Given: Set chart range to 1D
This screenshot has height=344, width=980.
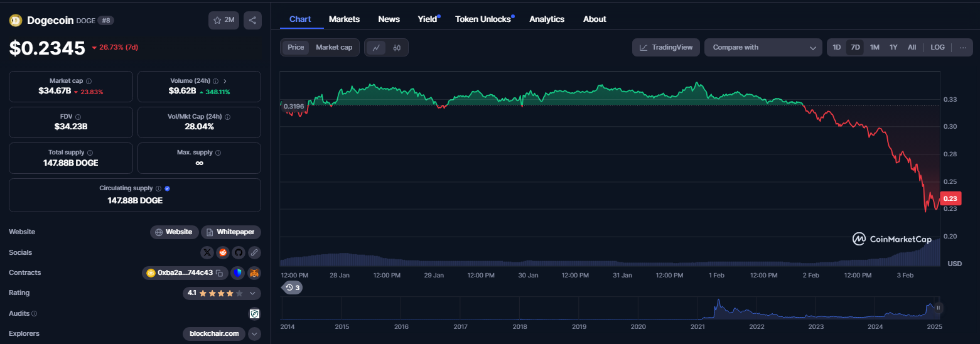Looking at the screenshot, I should pos(837,48).
